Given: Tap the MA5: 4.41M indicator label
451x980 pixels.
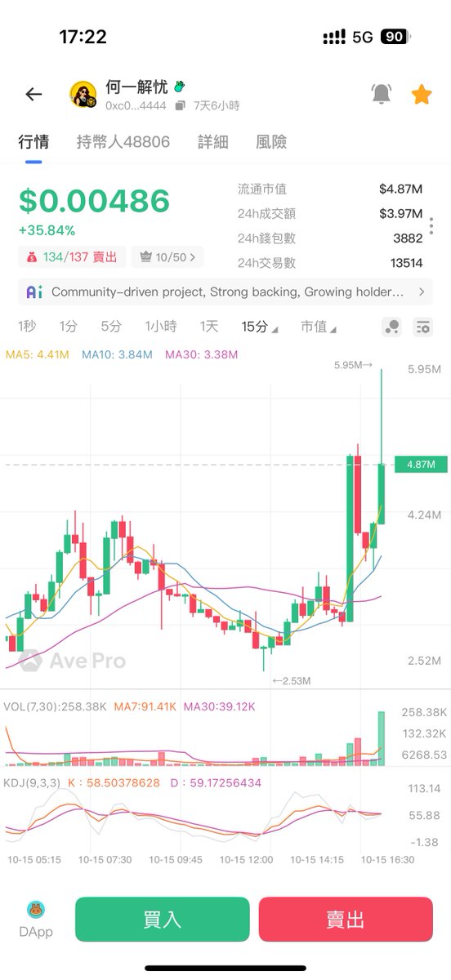Looking at the screenshot, I should 38,354.
